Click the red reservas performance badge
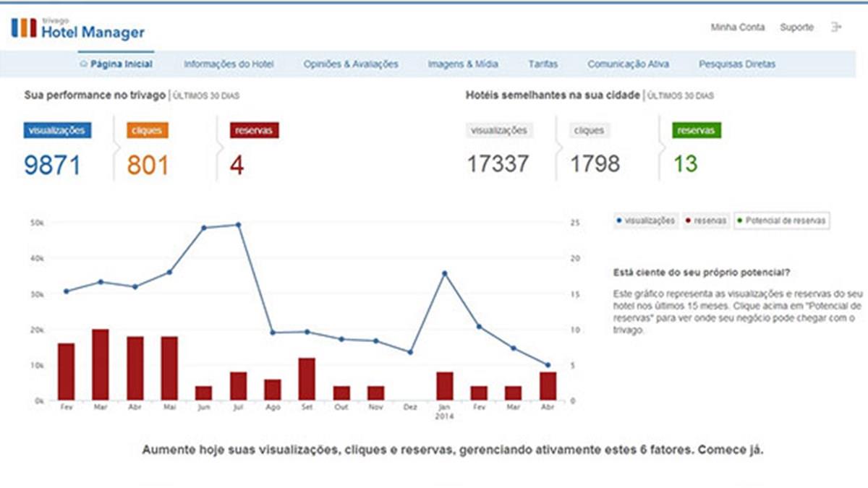The width and height of the screenshot is (868, 488). [254, 131]
